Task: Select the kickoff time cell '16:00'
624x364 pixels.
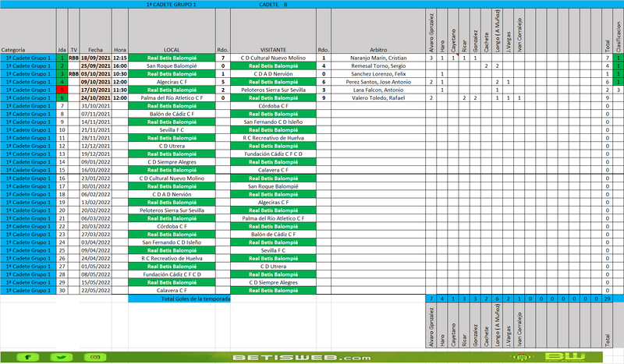Action: pos(120,65)
